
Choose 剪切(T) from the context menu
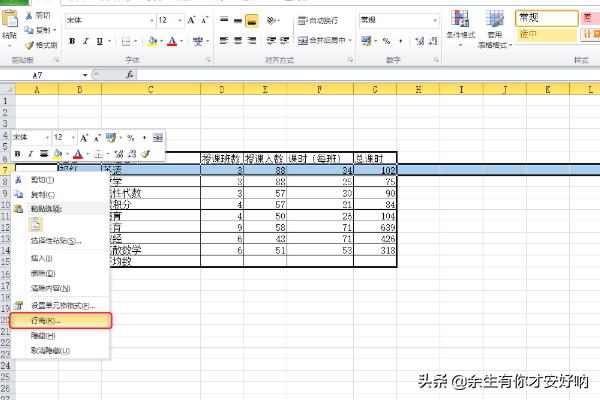tap(60, 180)
